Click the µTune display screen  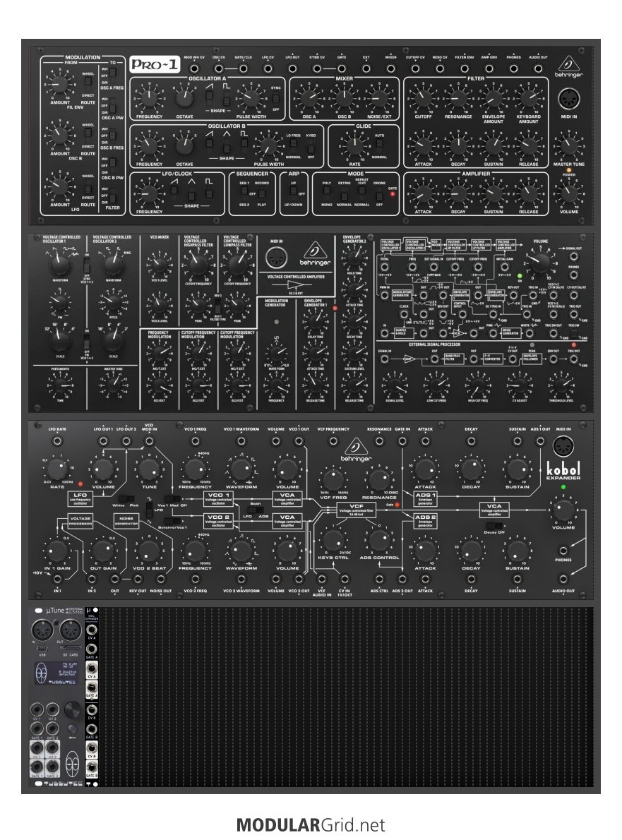coord(56,673)
